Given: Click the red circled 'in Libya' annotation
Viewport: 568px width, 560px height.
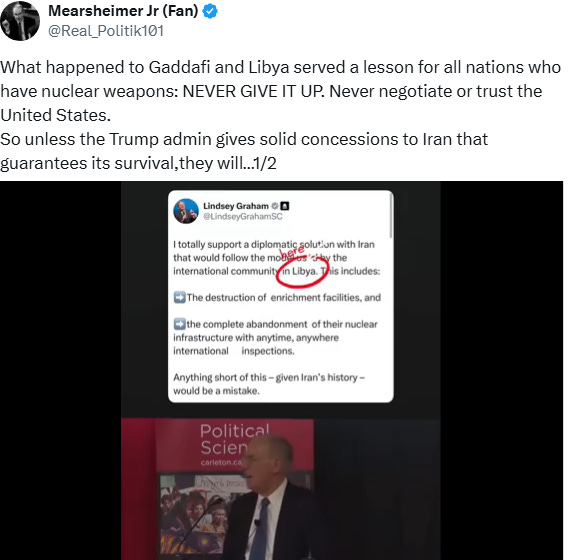Looking at the screenshot, I should (x=302, y=272).
